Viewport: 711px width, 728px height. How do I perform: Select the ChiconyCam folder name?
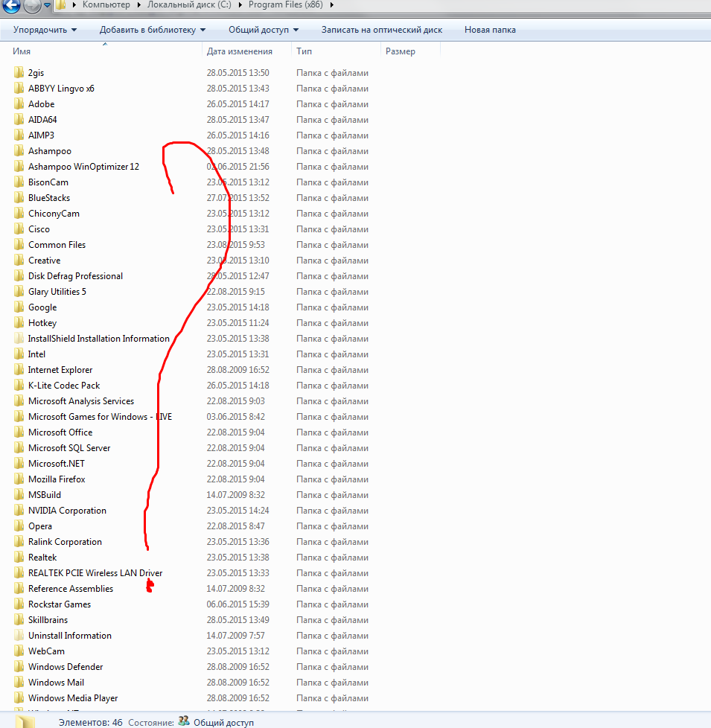tap(54, 214)
